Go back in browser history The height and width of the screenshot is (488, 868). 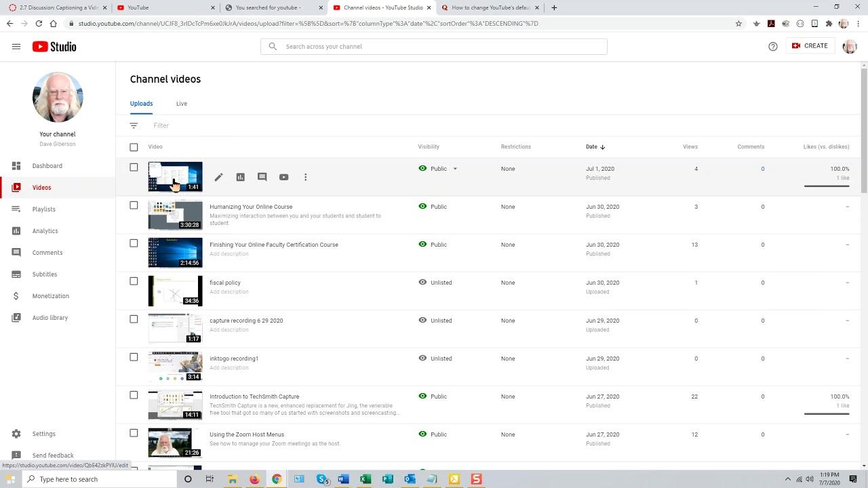[x=9, y=23]
